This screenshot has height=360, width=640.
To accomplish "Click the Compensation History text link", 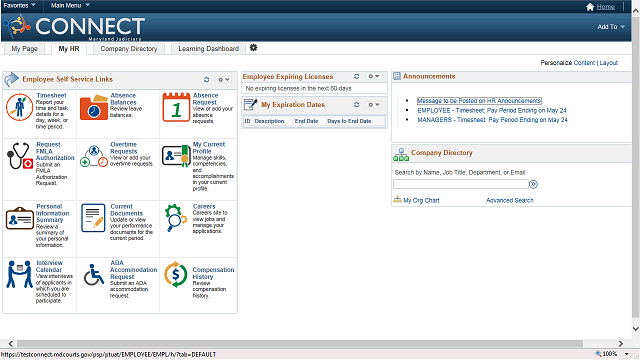I will tap(213, 273).
